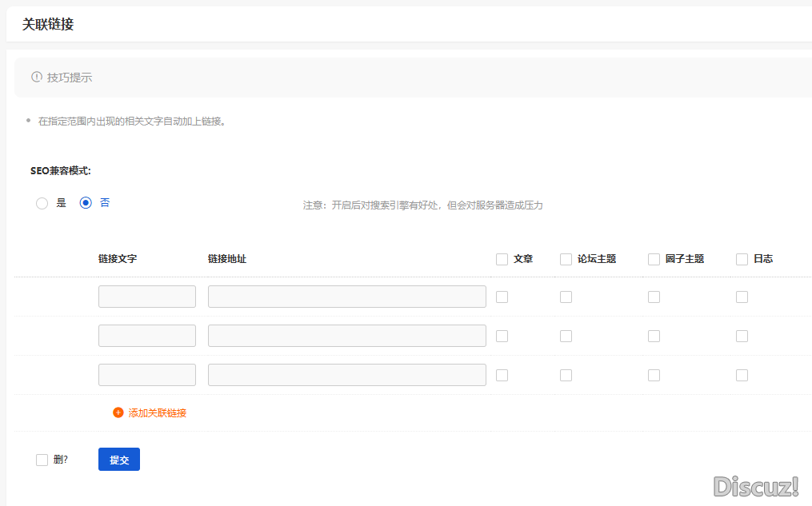Toggle the 日志 header checkbox
Screen dimensions: 812x506
(x=742, y=259)
